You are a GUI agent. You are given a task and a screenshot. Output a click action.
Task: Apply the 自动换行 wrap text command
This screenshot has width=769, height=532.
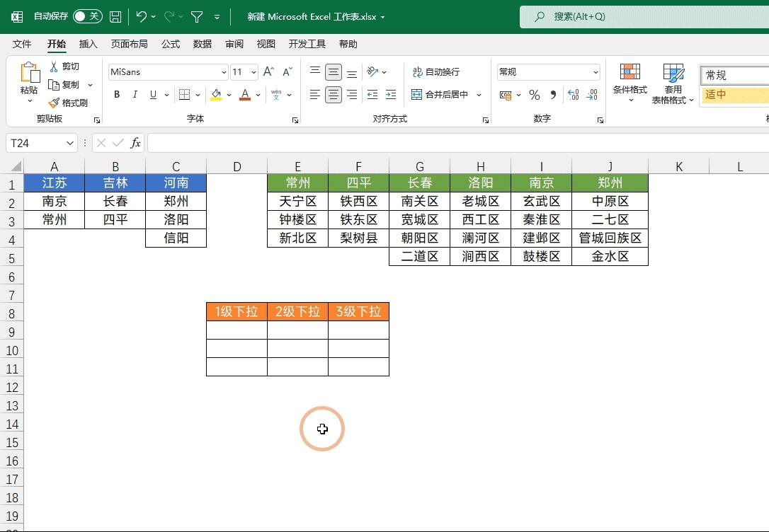(x=431, y=71)
